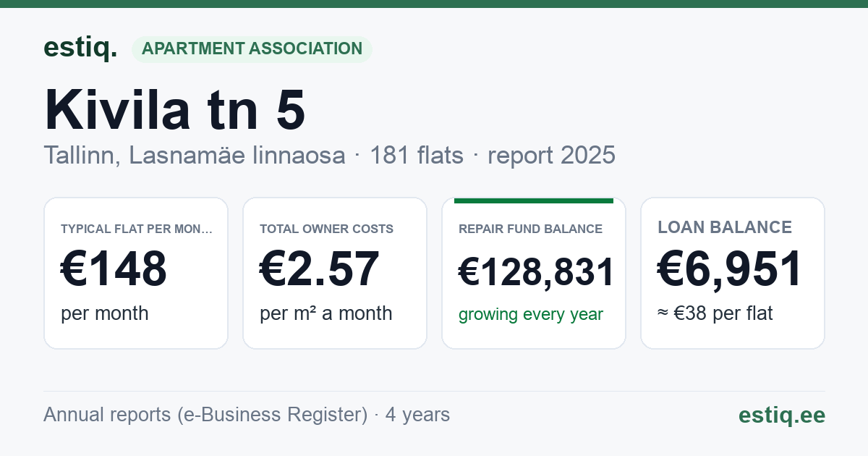The image size is (868, 456).
Task: Click the TOTAL OWNER COSTS label
Action: coord(326,229)
